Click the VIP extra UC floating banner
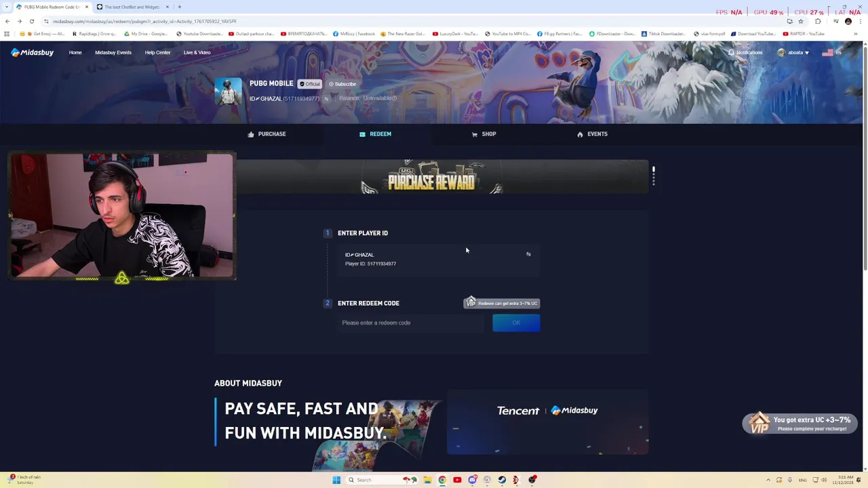 click(x=800, y=424)
